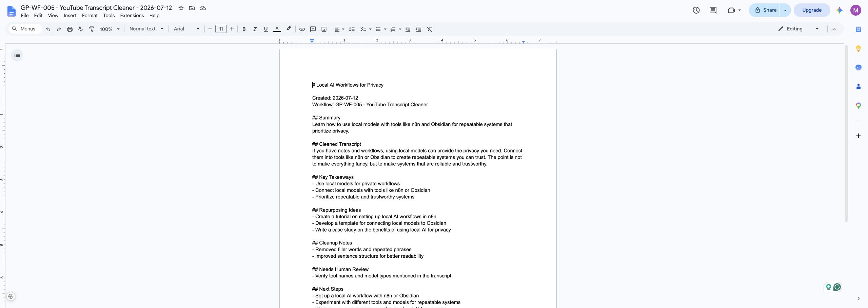Open the Insert menu
Viewport: 868px width, 308px height.
[x=70, y=16]
